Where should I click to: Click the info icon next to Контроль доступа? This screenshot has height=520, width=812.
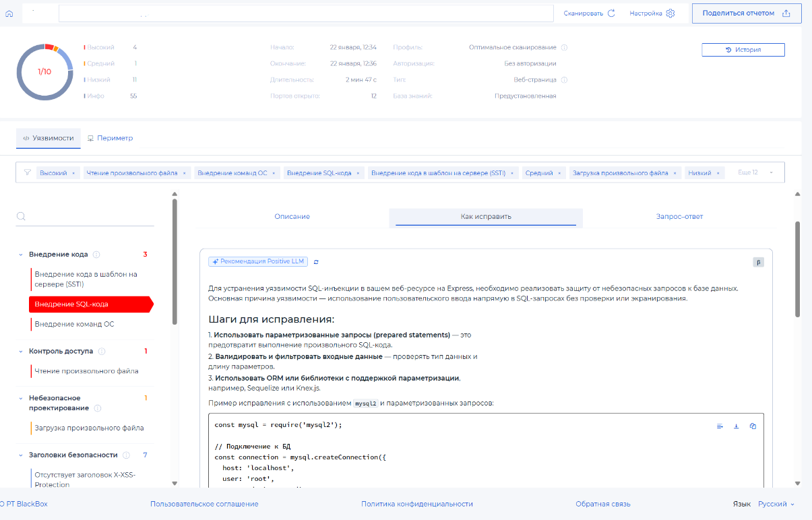[x=102, y=352]
